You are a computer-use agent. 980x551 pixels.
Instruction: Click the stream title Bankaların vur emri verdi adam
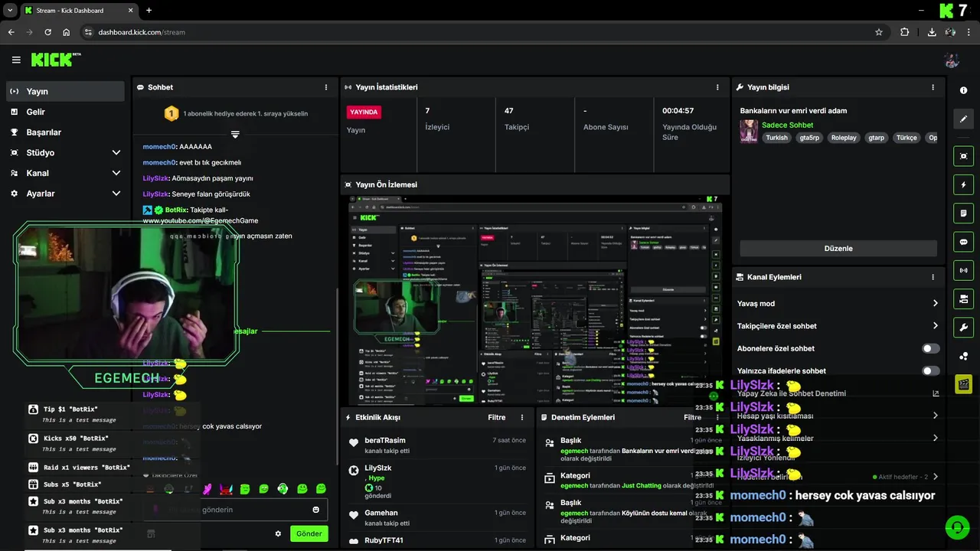(793, 110)
